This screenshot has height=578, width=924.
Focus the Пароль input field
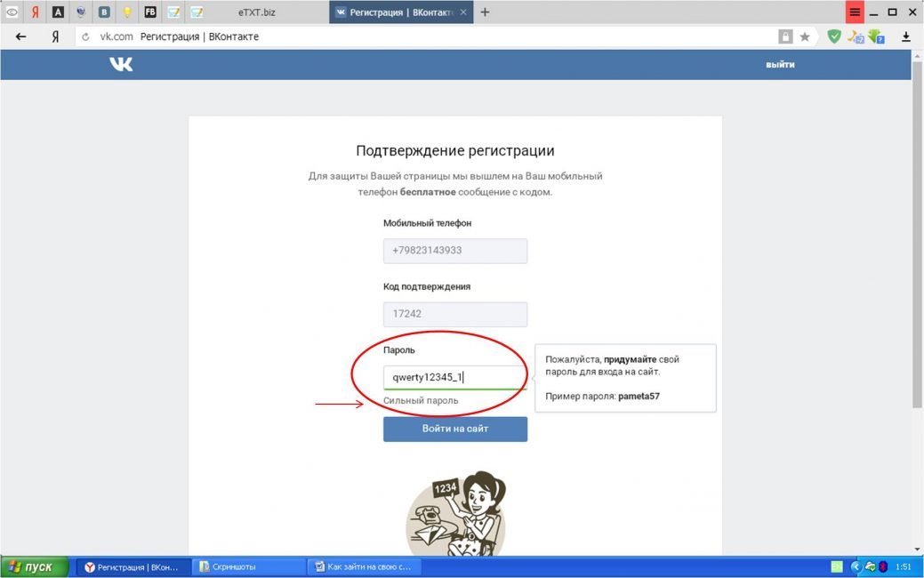pyautogui.click(x=455, y=377)
